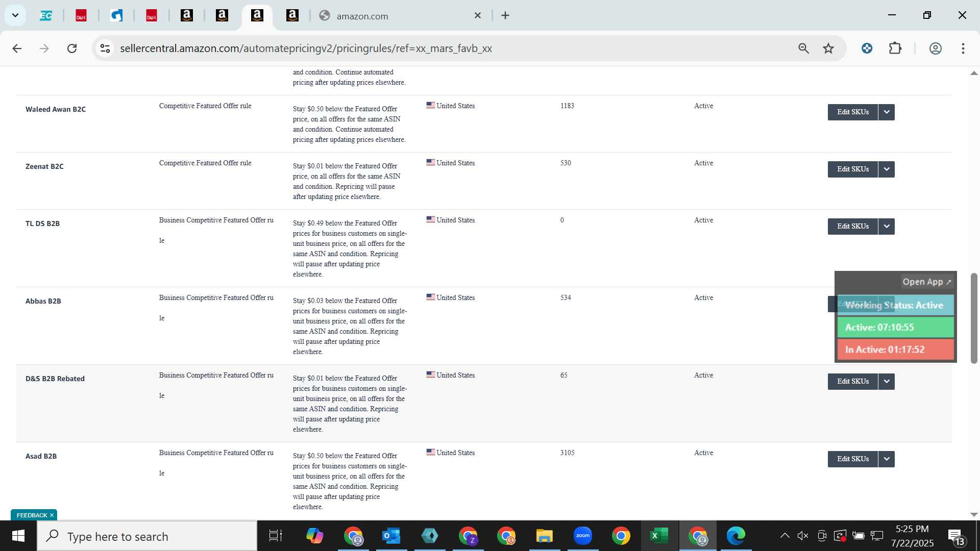Expand dropdown for Zeenat B2C rule actions
The width and height of the screenshot is (980, 551).
887,169
